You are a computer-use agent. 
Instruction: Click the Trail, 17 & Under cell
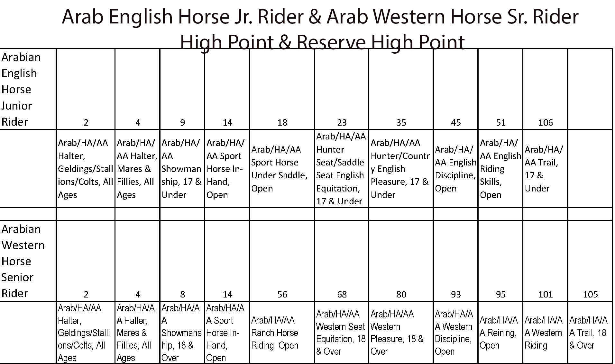click(x=544, y=169)
